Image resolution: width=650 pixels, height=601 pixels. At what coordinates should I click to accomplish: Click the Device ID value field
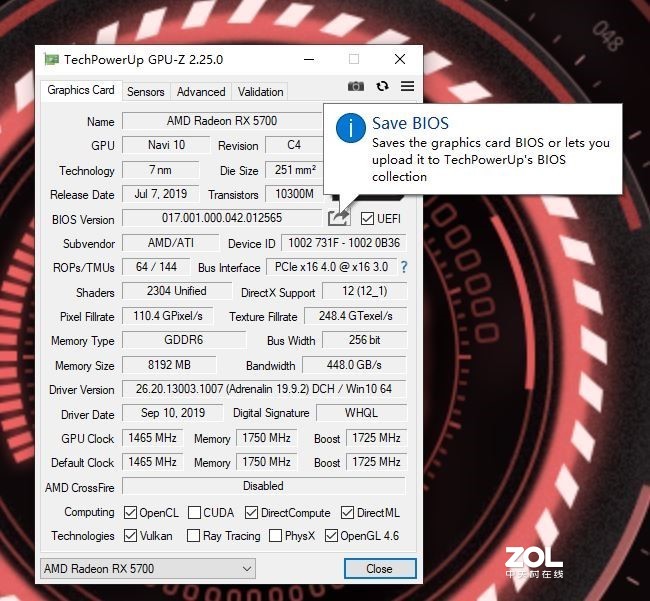point(344,242)
